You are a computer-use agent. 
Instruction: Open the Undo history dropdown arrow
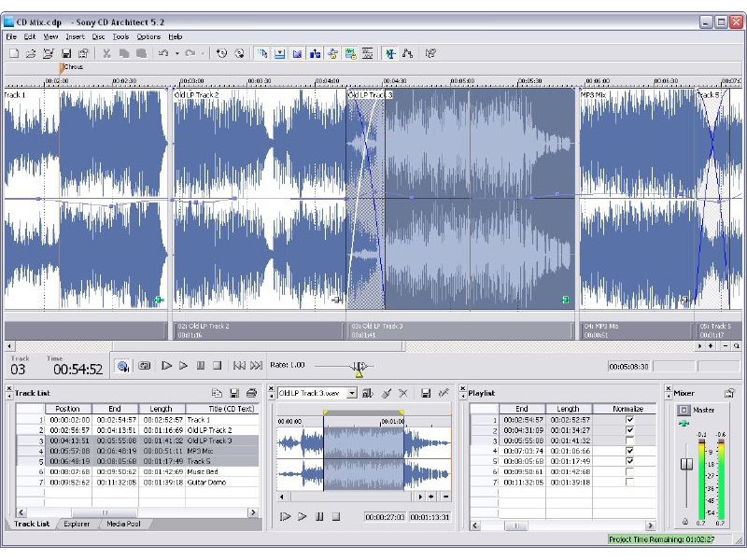176,53
